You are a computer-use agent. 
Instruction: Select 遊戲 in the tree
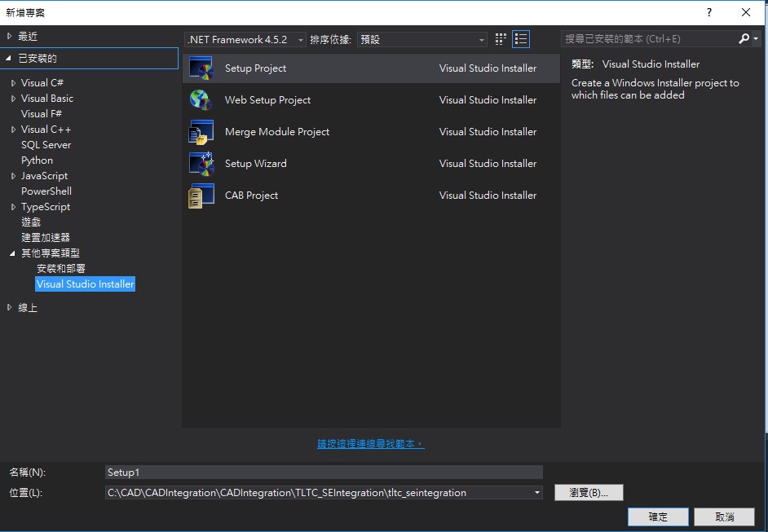31,222
